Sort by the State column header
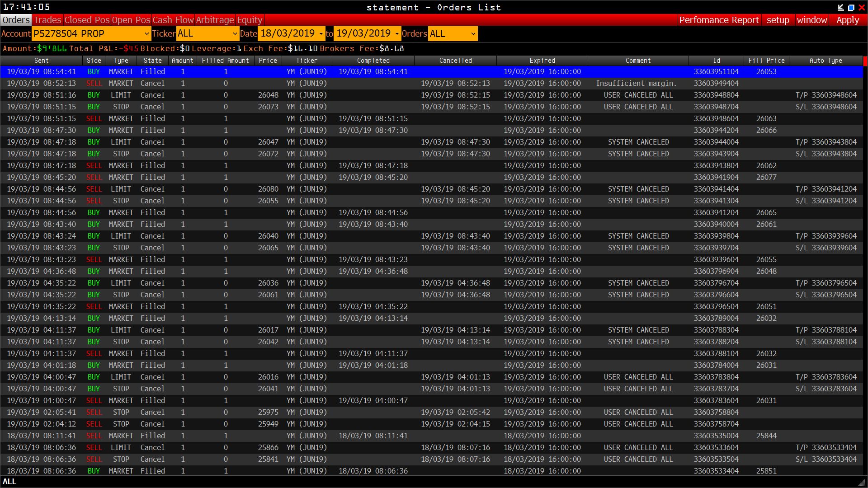Image resolution: width=868 pixels, height=488 pixels. pos(153,61)
